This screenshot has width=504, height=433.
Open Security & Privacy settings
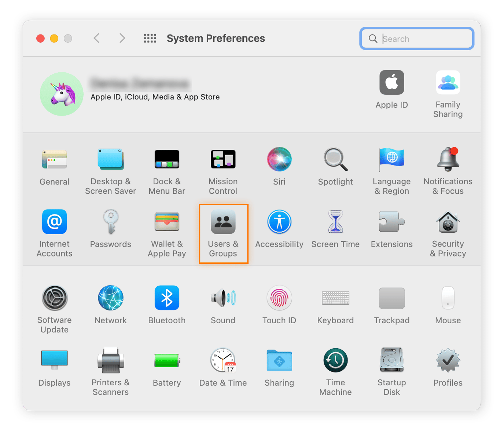(448, 222)
